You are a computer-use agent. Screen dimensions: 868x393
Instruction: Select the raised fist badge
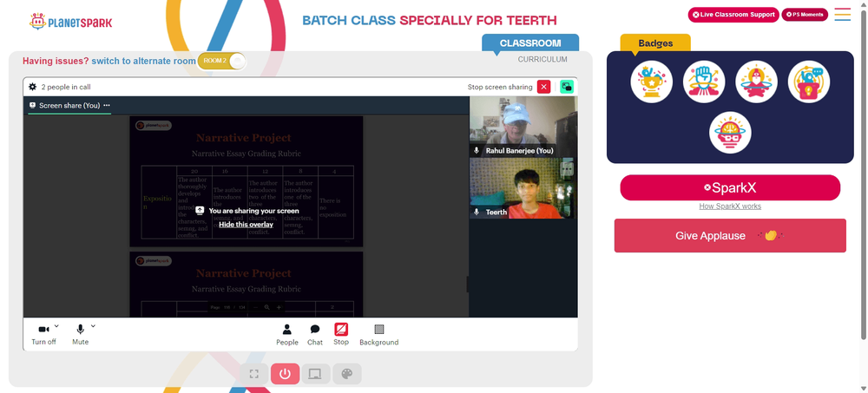pyautogui.click(x=704, y=82)
